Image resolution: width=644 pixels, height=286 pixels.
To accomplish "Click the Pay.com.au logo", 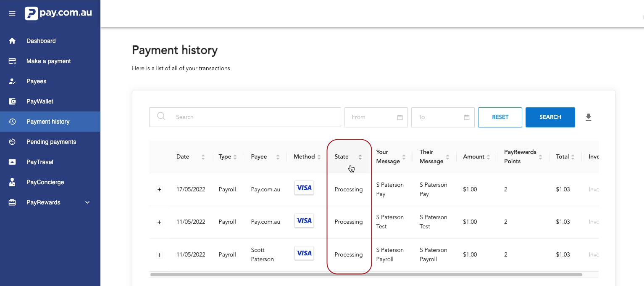I will [x=58, y=13].
